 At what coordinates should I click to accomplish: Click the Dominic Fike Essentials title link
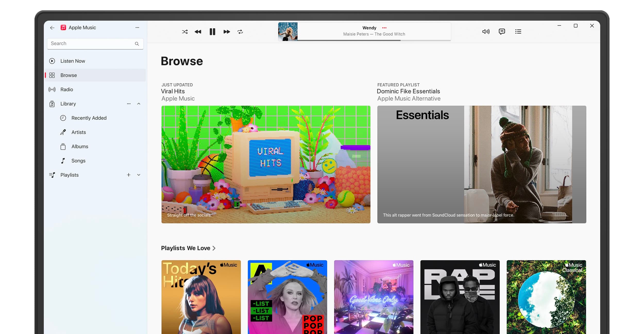(408, 91)
